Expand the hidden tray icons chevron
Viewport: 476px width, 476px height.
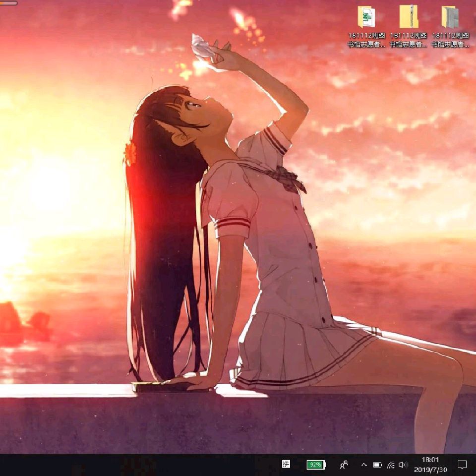[x=364, y=465]
